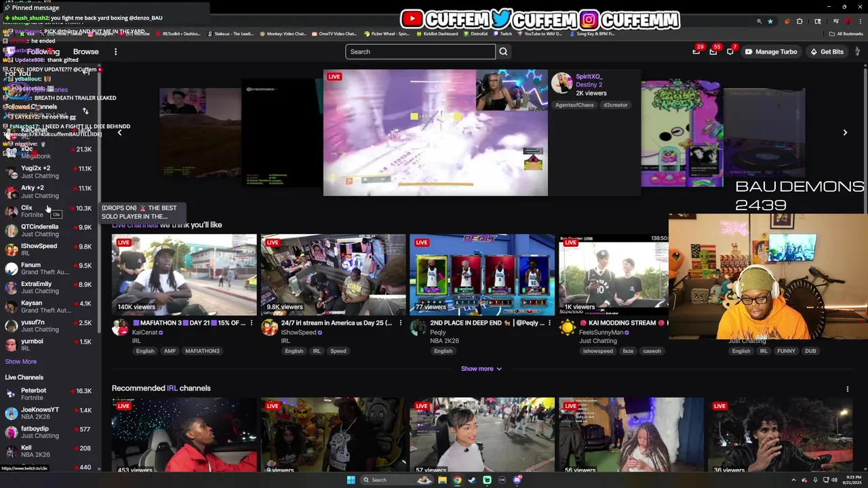868x488 pixels.
Task: Open the user avatar menu on Twitch
Action: [858, 52]
